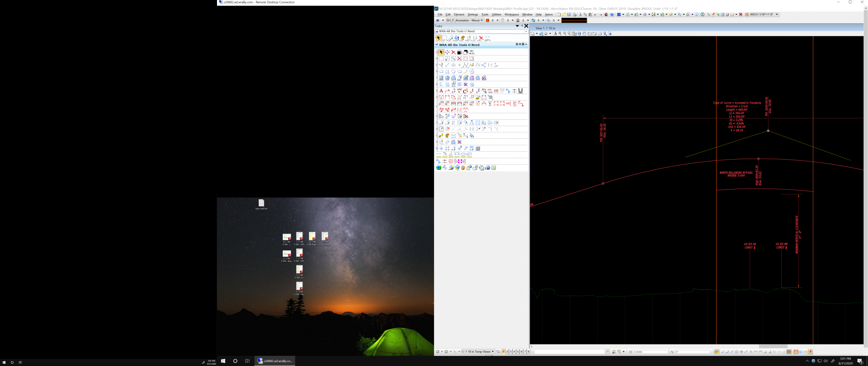Open the Element menu
The image size is (868, 366).
459,15
